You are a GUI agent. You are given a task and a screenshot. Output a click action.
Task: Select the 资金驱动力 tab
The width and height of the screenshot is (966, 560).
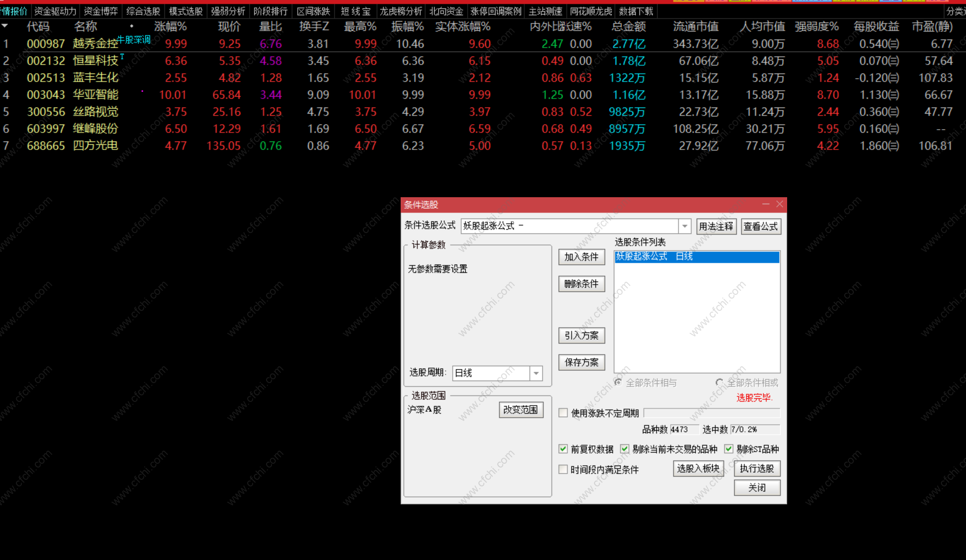55,11
